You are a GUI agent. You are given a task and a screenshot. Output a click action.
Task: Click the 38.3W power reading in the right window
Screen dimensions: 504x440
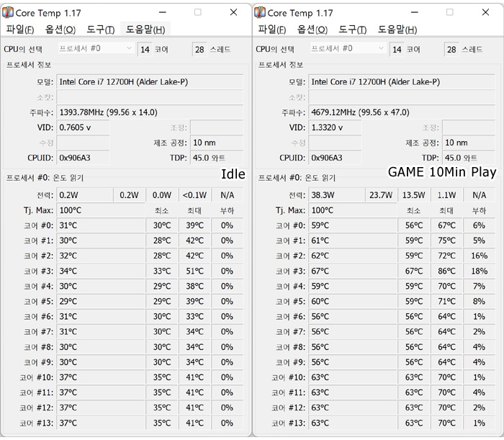pyautogui.click(x=336, y=195)
